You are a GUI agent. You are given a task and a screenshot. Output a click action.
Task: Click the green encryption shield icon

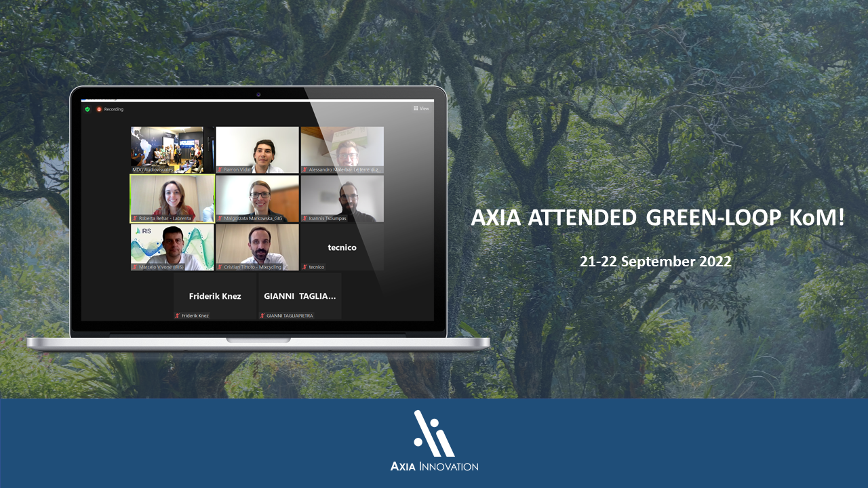click(x=87, y=109)
